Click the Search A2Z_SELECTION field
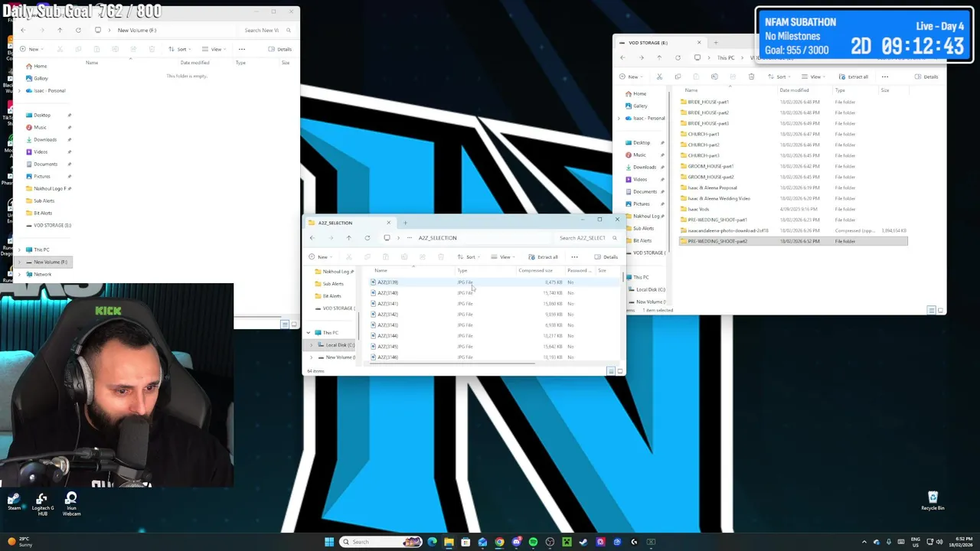Image resolution: width=980 pixels, height=551 pixels. 586,238
